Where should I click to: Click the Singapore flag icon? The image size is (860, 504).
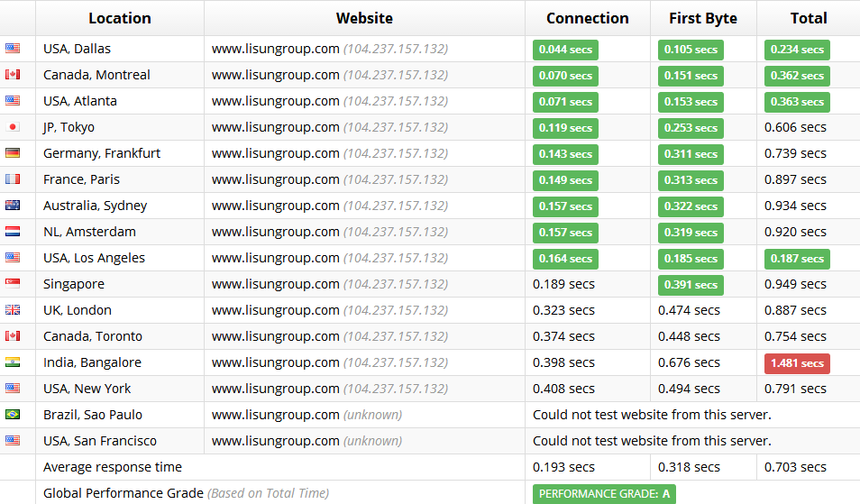tap(13, 283)
